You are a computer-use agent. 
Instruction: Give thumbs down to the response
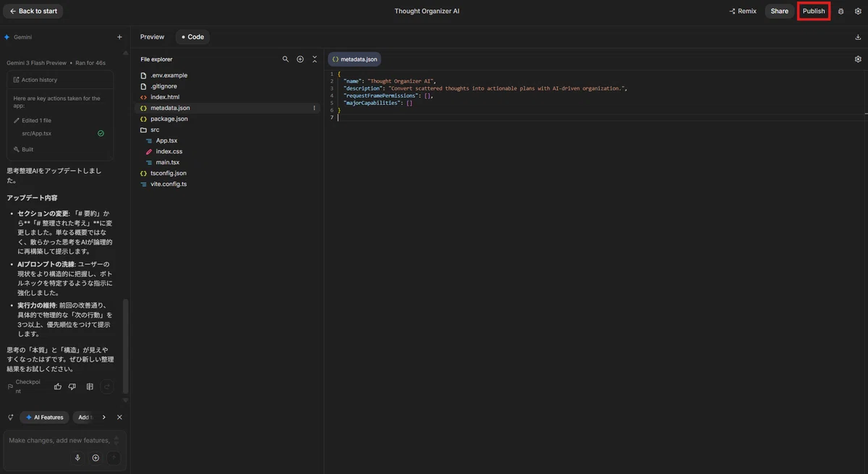click(x=72, y=387)
